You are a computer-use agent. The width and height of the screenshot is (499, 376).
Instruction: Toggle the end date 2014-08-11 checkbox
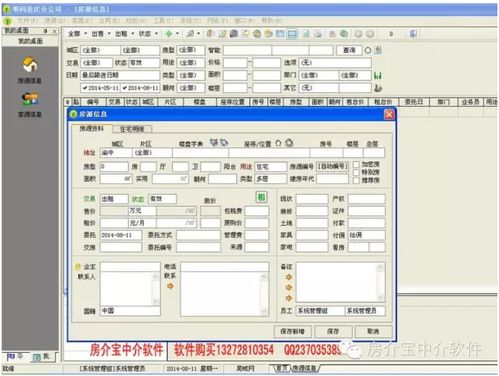click(x=125, y=88)
